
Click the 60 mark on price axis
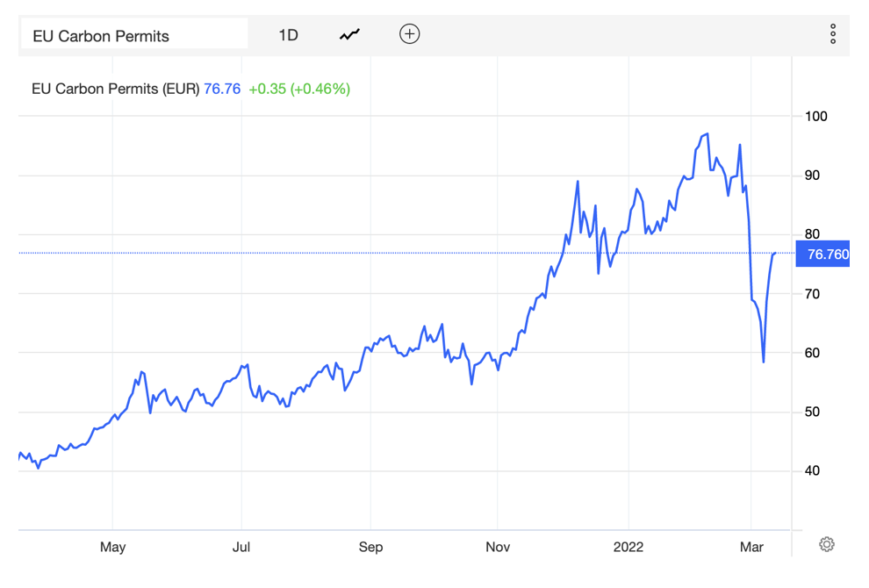pyautogui.click(x=813, y=353)
